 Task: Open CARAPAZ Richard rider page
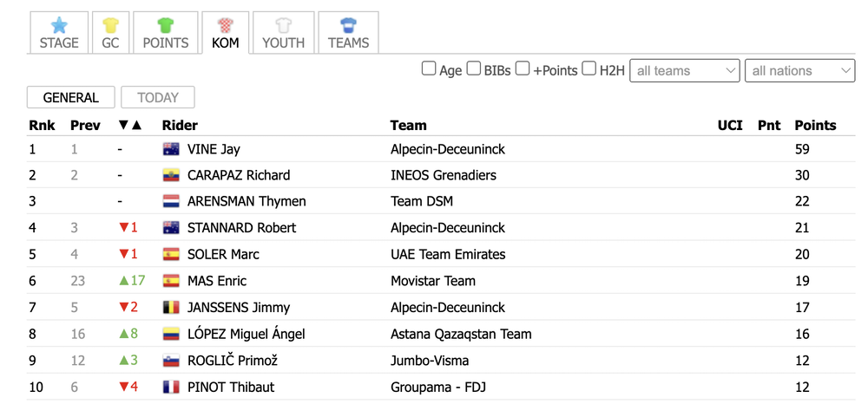(239, 175)
